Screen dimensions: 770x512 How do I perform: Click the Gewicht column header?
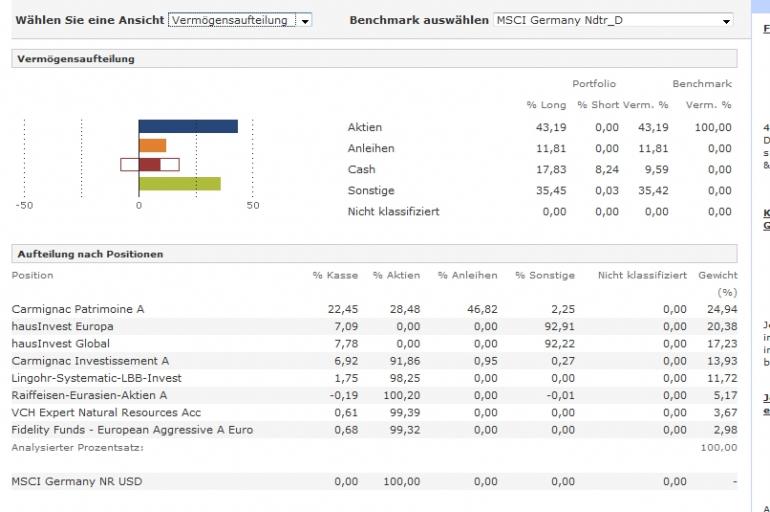(x=717, y=275)
